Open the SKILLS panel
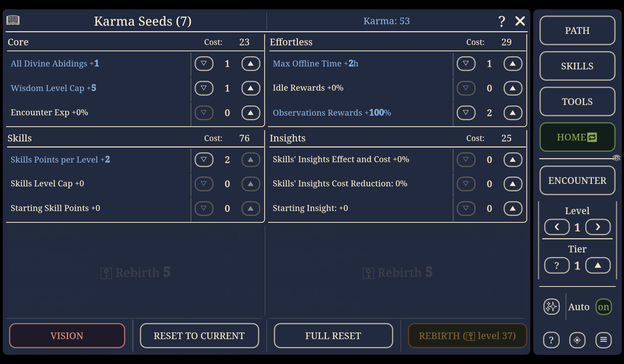The image size is (624, 364). tap(577, 66)
